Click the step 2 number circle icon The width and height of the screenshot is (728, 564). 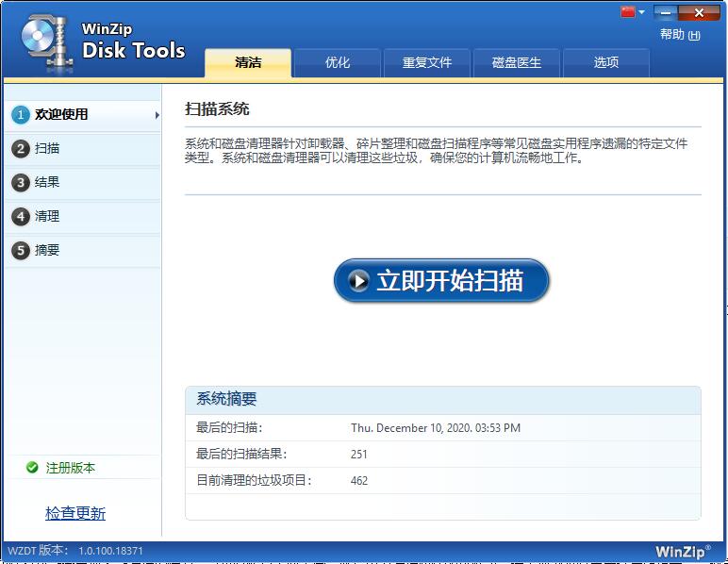click(x=21, y=149)
